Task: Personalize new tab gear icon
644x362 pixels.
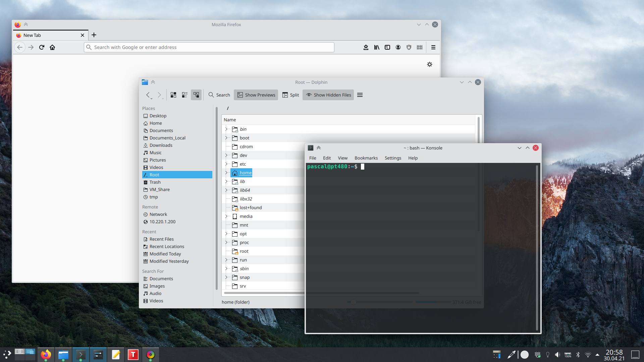Action: [430, 64]
